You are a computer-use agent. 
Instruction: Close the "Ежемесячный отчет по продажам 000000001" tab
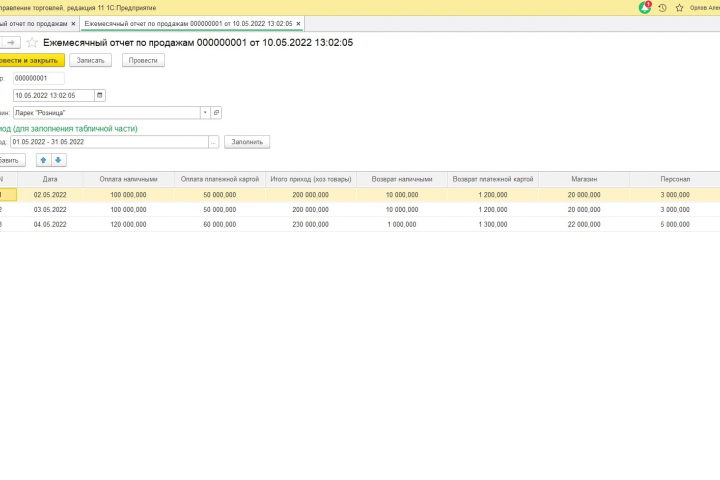298,23
